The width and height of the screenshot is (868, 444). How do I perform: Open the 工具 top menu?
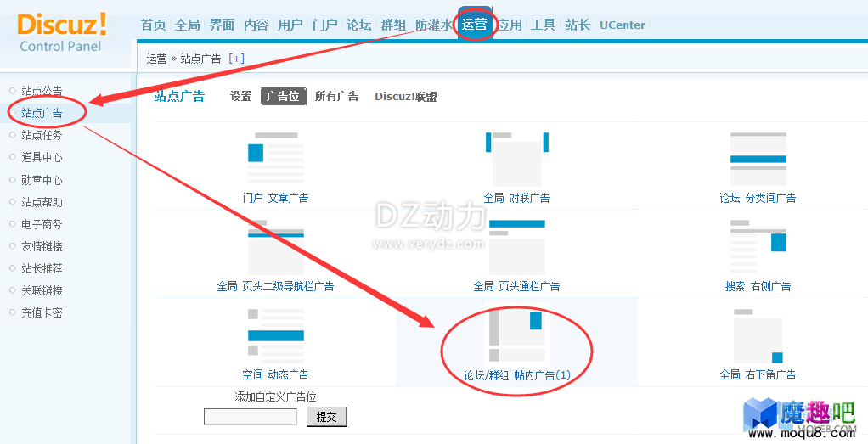[543, 25]
